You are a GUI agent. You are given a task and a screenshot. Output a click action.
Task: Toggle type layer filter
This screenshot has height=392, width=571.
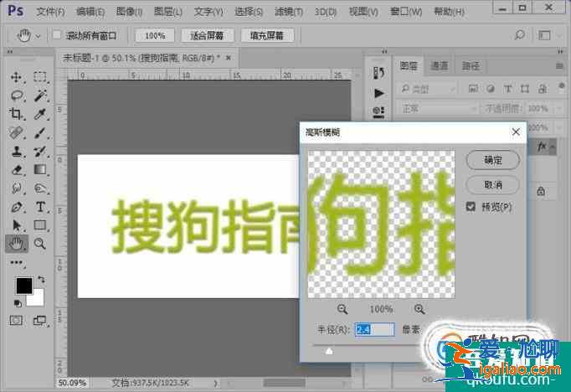click(x=507, y=89)
